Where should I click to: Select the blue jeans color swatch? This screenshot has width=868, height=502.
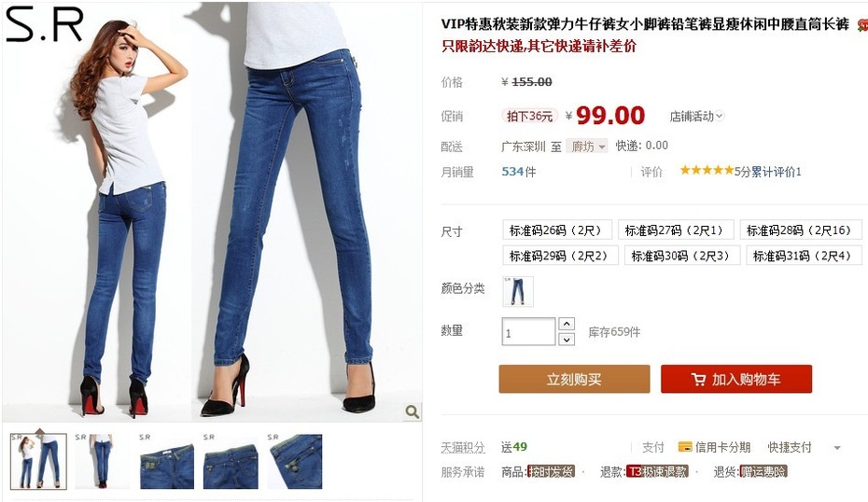(x=518, y=291)
